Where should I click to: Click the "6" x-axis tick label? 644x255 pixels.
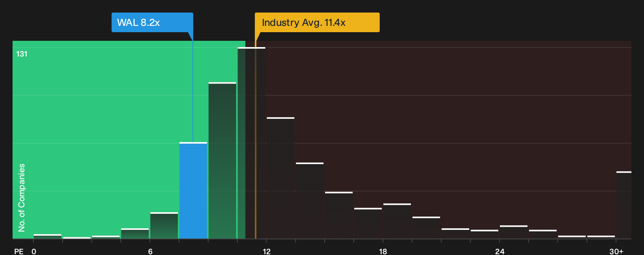tap(150, 251)
